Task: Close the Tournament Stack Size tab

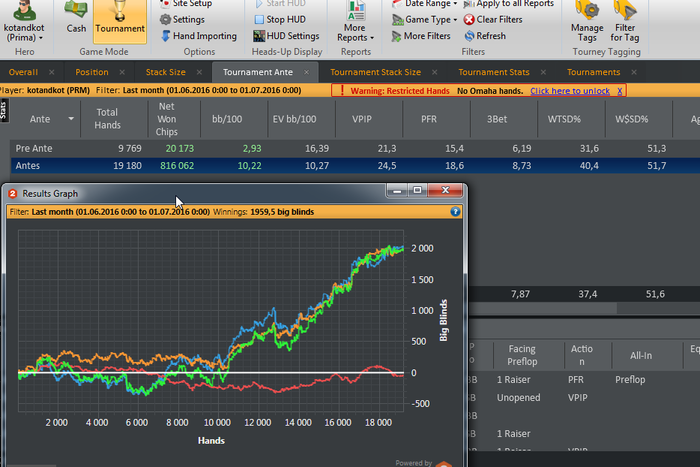Action: tap(434, 72)
